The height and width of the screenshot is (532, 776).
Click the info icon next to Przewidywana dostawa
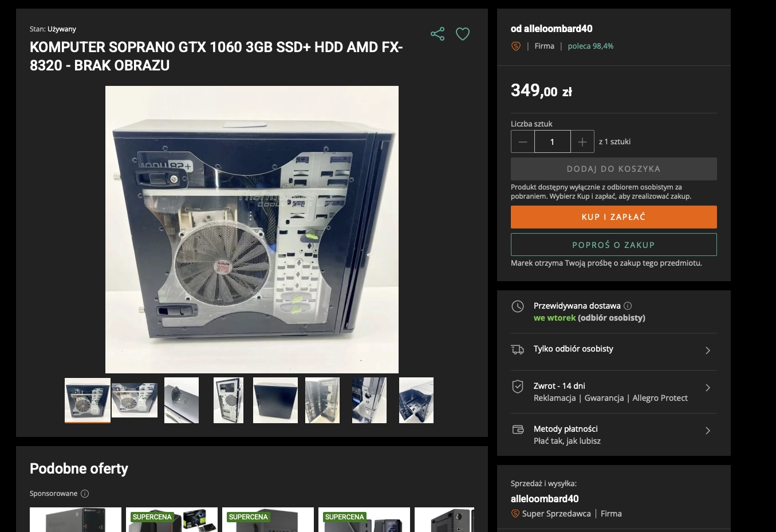click(628, 306)
